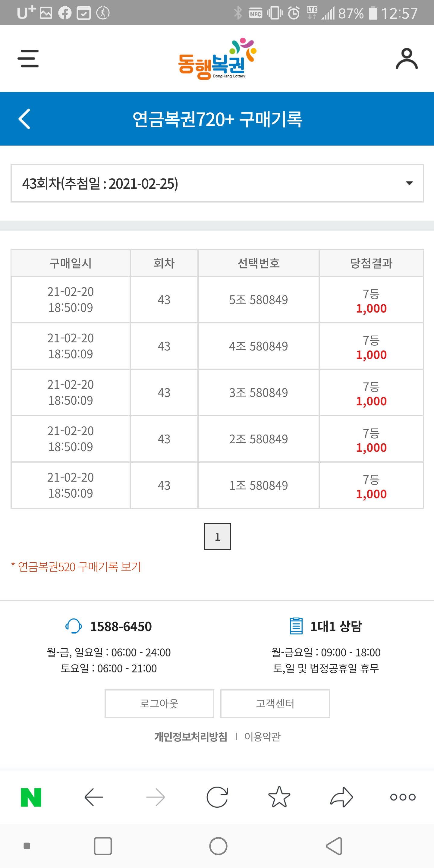
Task: Share page using share arrow icon
Action: pos(341,797)
